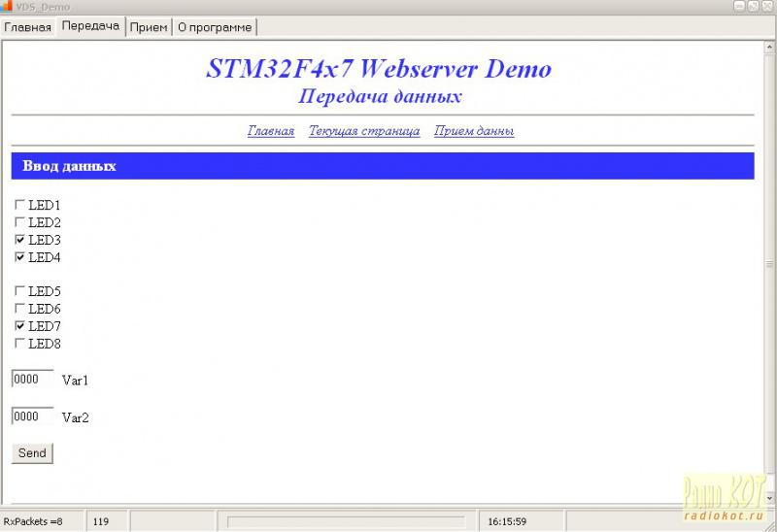Uncheck the LED3 checkbox
The height and width of the screenshot is (532, 777).
point(19,240)
